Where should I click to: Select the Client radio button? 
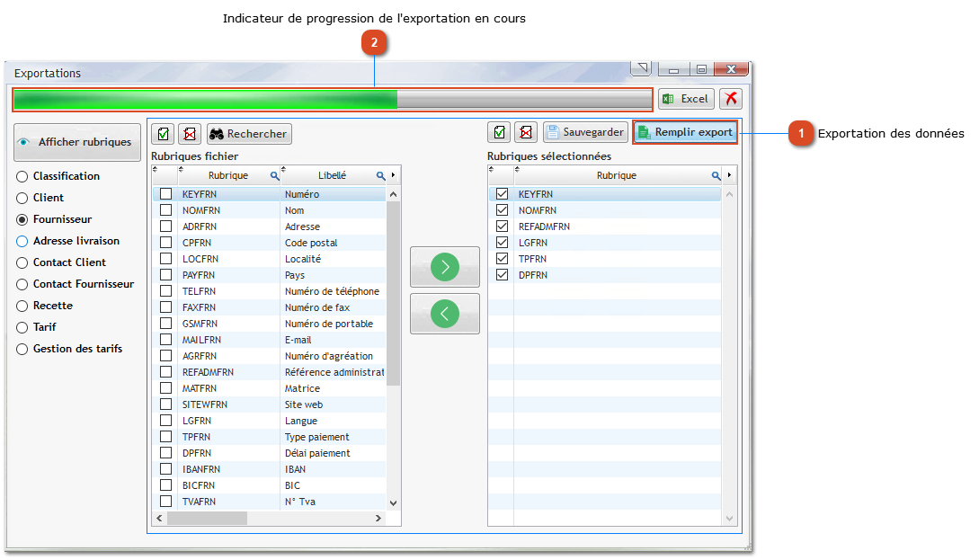22,198
